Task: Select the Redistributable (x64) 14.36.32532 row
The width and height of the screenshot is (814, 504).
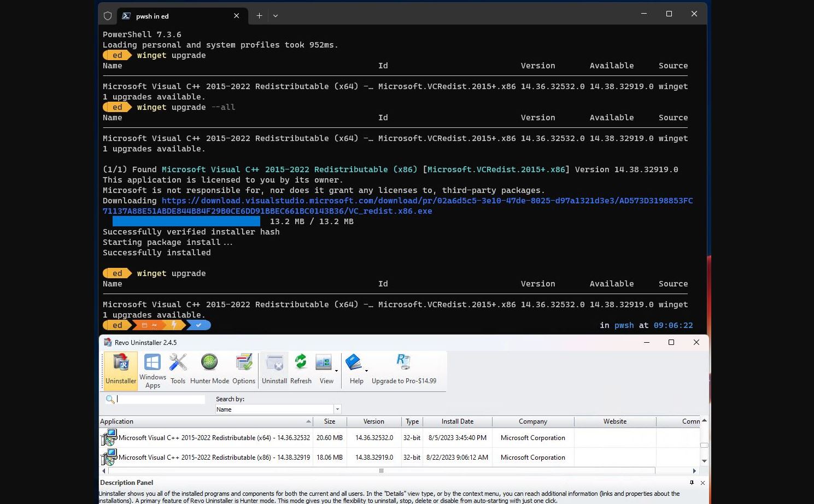Action: (x=400, y=438)
